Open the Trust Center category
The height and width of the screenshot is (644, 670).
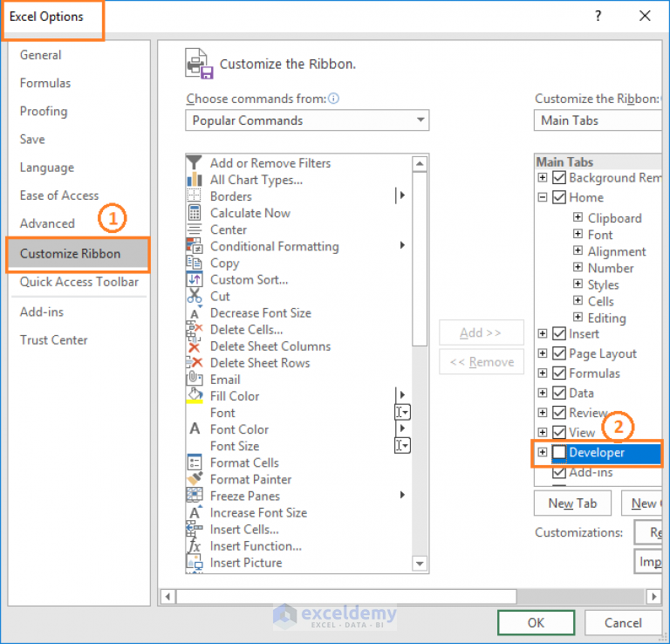pos(53,340)
